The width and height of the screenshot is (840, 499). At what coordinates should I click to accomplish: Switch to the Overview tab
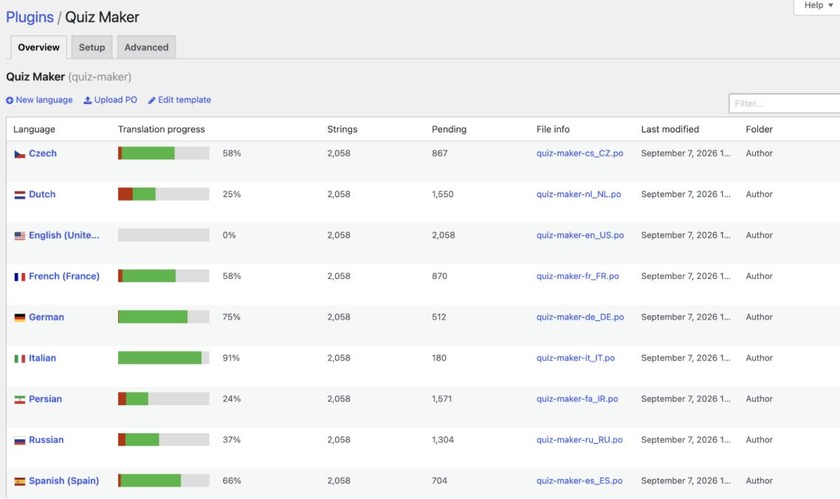(x=39, y=47)
